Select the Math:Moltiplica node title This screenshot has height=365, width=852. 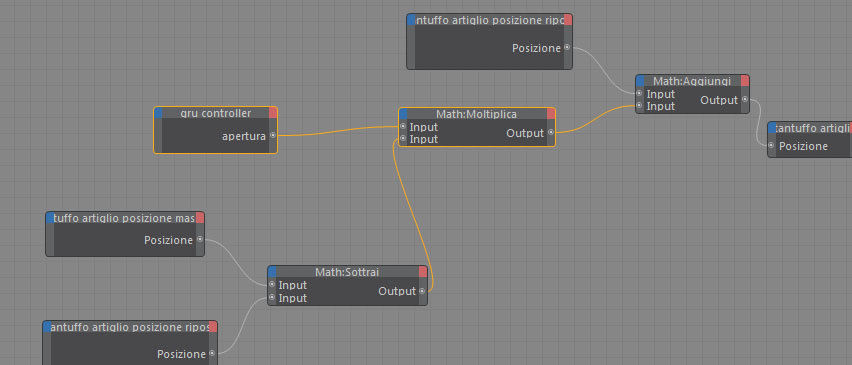[x=477, y=114]
